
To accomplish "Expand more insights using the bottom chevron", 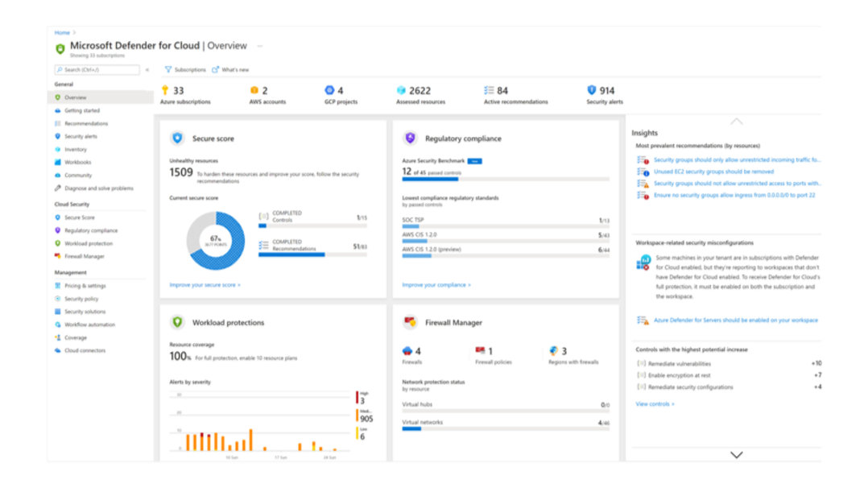I will tap(736, 454).
